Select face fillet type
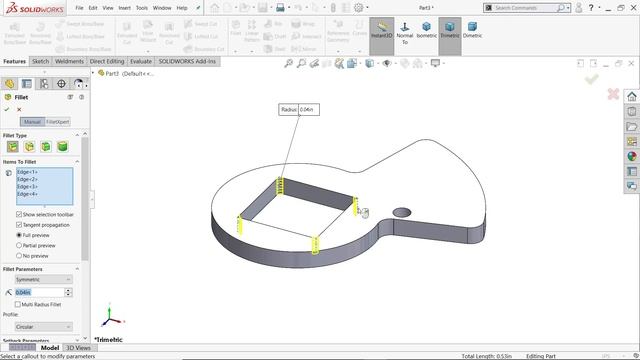 (x=46, y=147)
